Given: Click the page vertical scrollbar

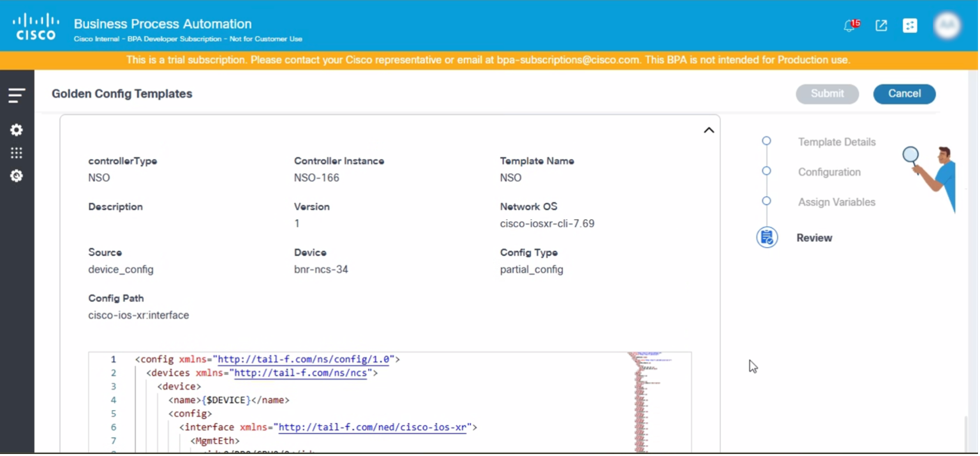Looking at the screenshot, I should pos(966,434).
